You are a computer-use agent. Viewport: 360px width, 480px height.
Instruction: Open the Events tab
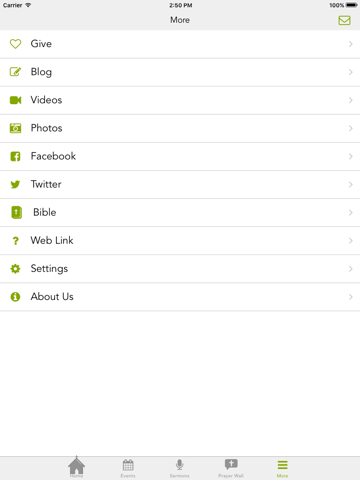point(128,468)
